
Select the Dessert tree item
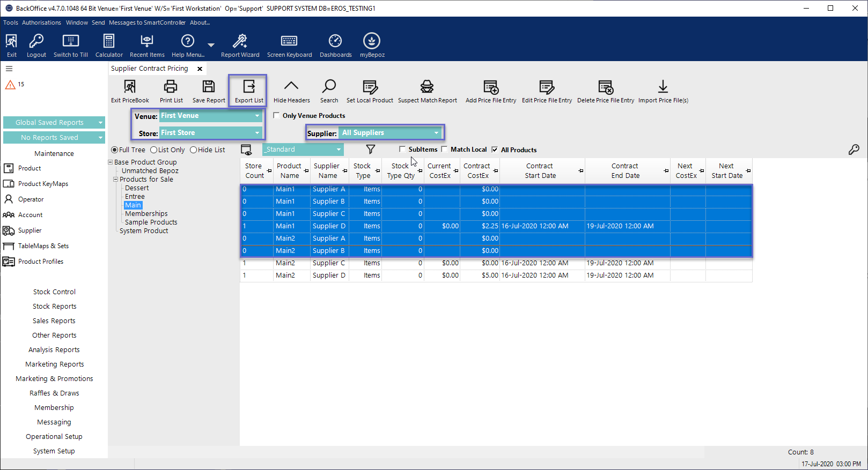pyautogui.click(x=137, y=188)
